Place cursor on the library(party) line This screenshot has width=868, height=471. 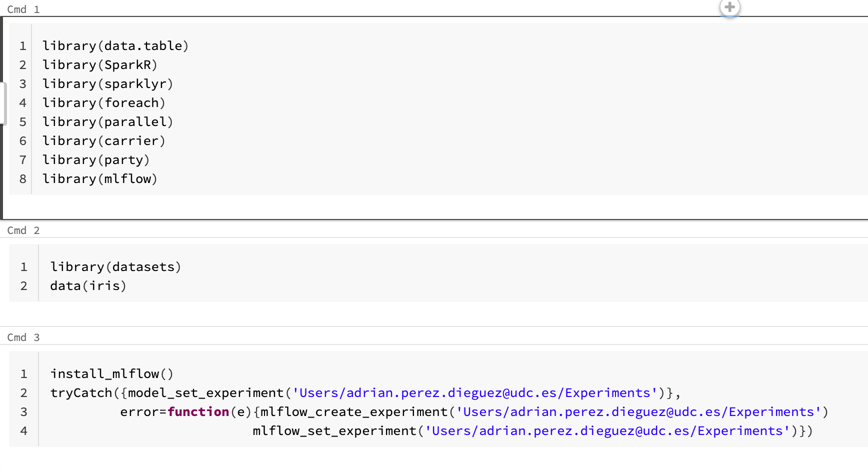pyautogui.click(x=96, y=160)
